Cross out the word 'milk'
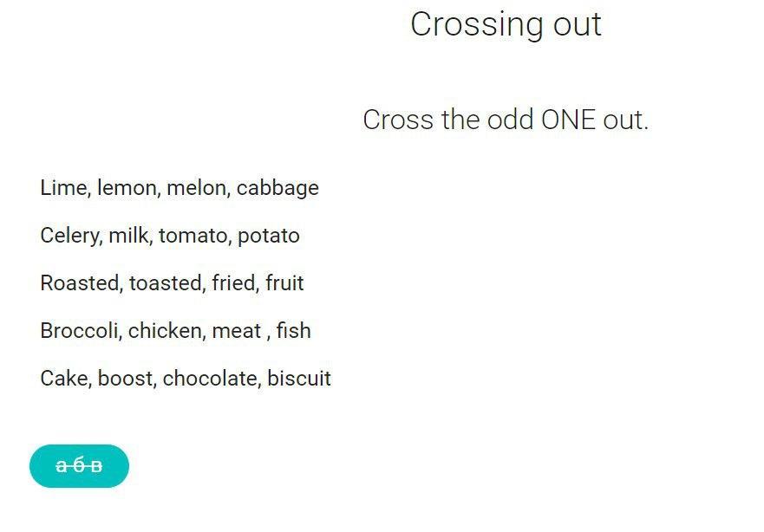 point(128,235)
